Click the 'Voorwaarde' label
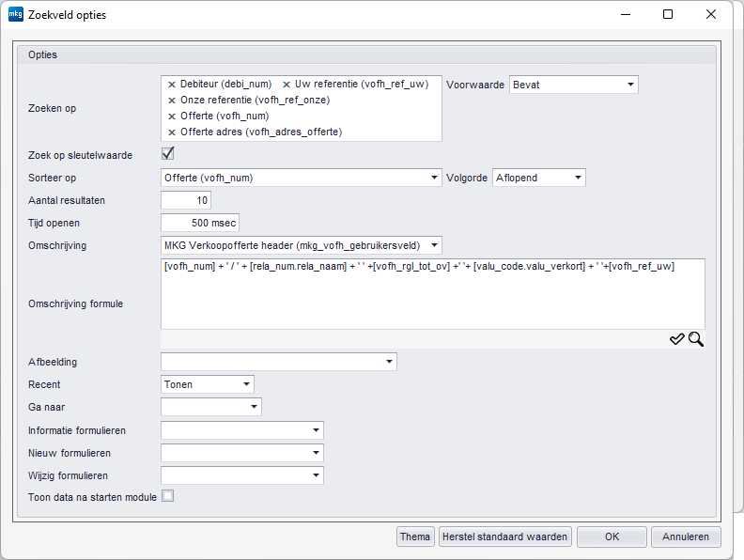This screenshot has width=744, height=560. [x=475, y=85]
